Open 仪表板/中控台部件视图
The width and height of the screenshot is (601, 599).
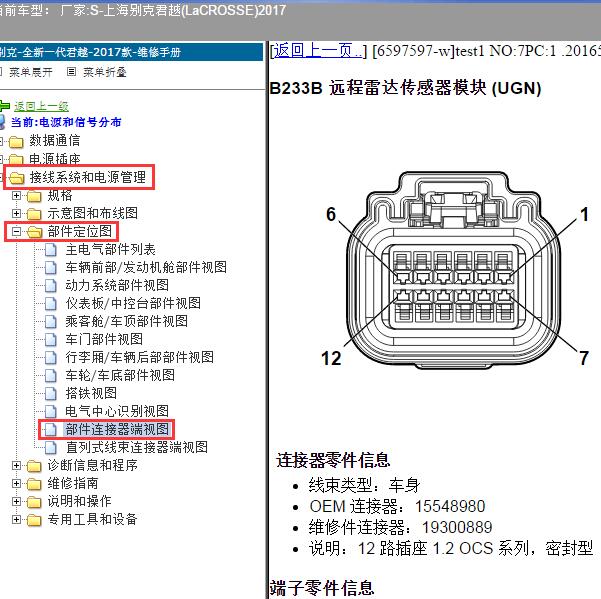[133, 303]
